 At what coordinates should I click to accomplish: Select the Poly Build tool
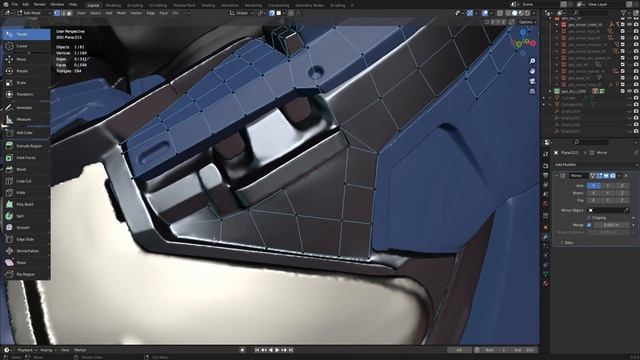[26, 204]
